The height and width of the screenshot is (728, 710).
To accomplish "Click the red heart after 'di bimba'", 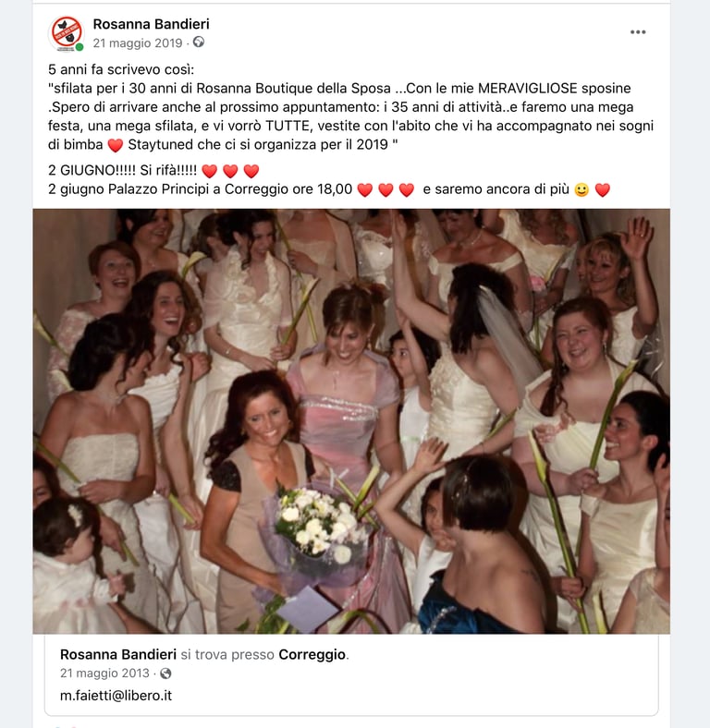I will click(x=116, y=145).
